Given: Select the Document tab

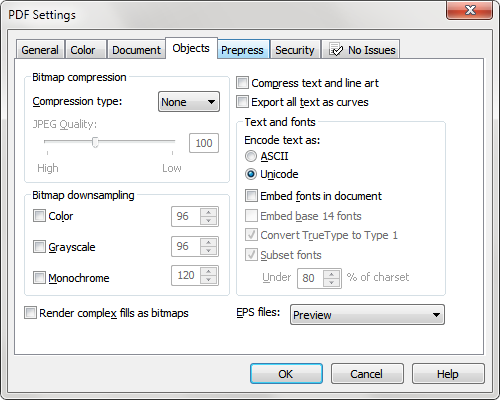Looking at the screenshot, I should [136, 50].
